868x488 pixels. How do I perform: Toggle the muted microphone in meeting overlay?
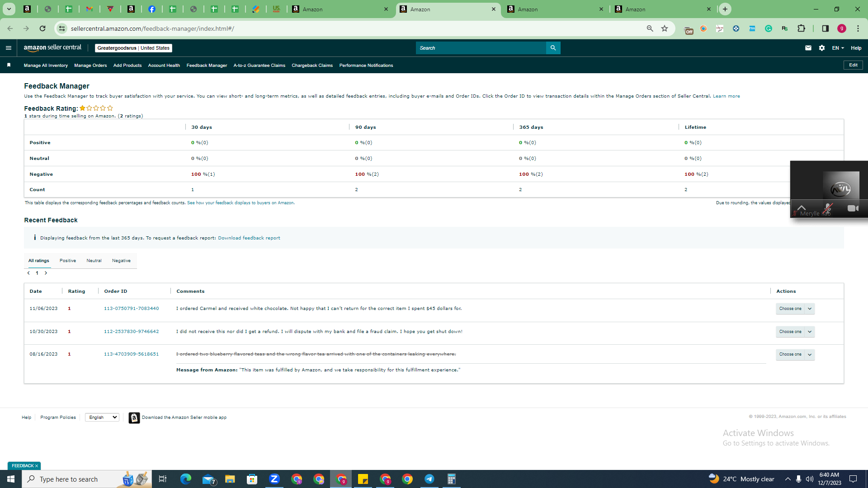point(828,208)
